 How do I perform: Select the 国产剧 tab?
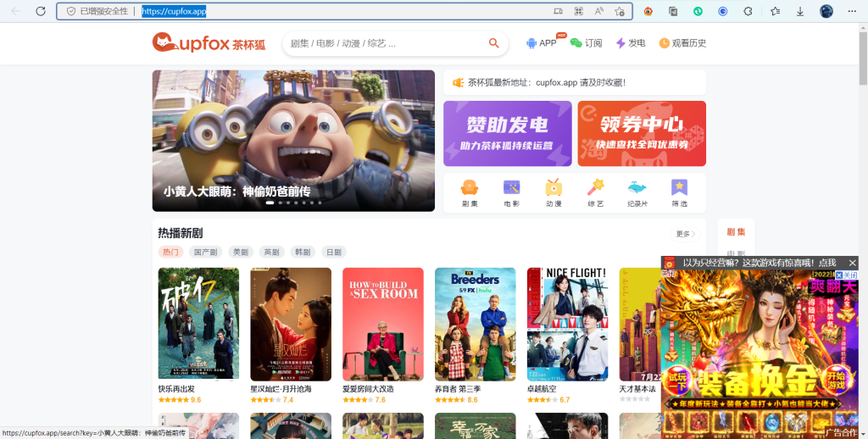click(x=205, y=252)
